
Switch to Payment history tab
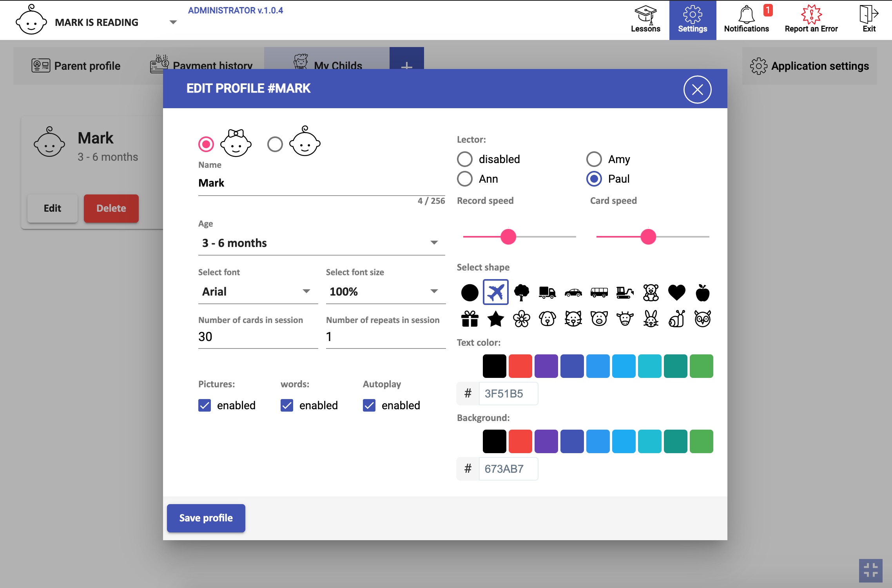tap(212, 65)
